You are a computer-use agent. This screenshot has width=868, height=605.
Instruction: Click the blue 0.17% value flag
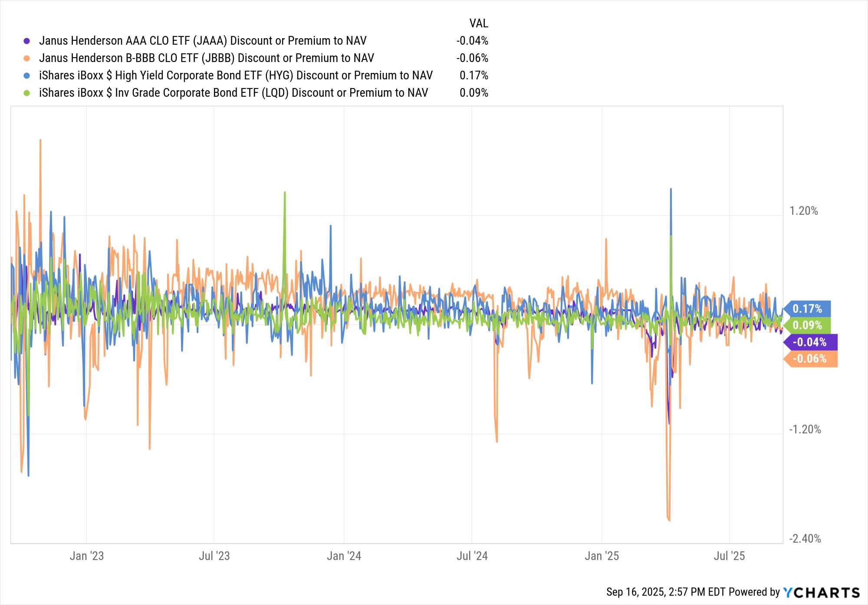pyautogui.click(x=808, y=309)
